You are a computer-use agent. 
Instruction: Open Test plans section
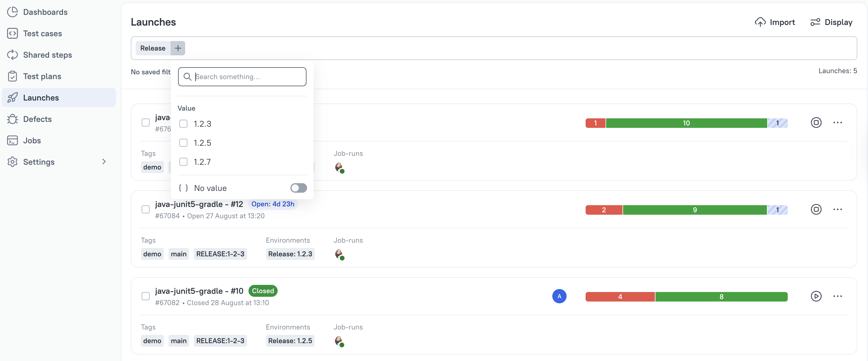tap(42, 76)
